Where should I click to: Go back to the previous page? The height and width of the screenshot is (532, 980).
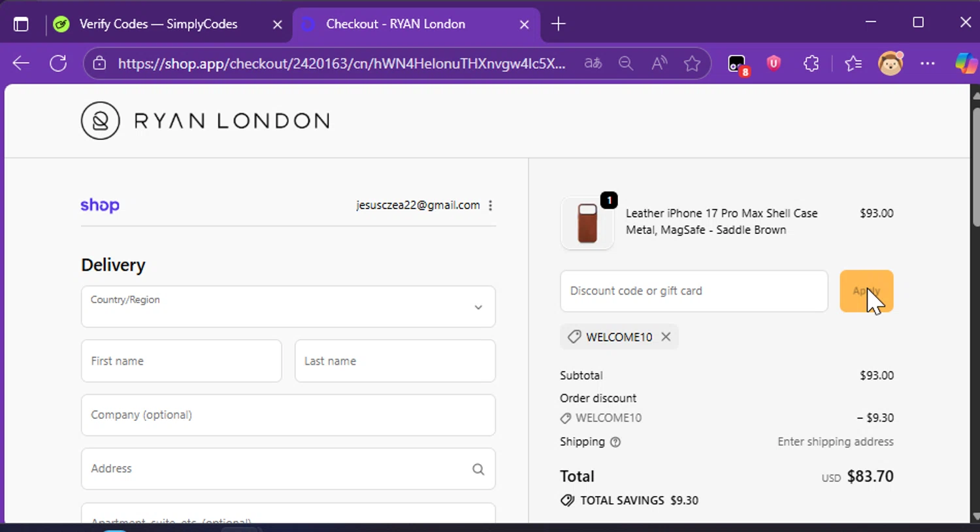click(21, 63)
